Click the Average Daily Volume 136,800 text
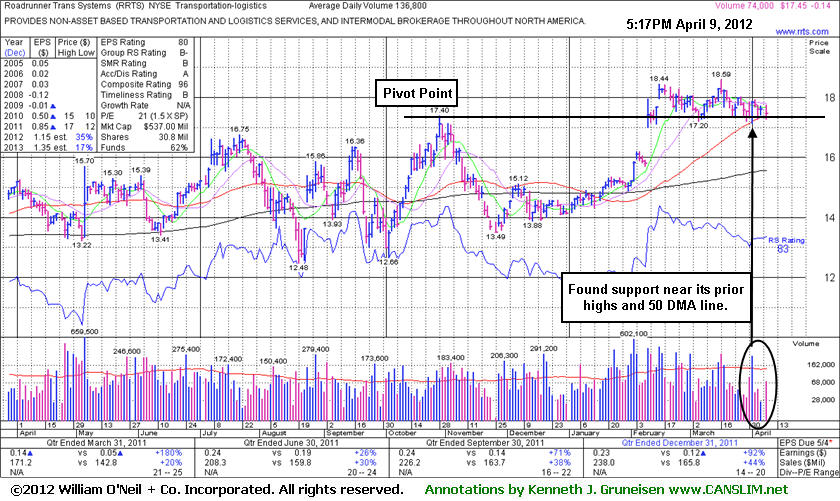Viewport: 840px width, 501px height. tap(368, 6)
